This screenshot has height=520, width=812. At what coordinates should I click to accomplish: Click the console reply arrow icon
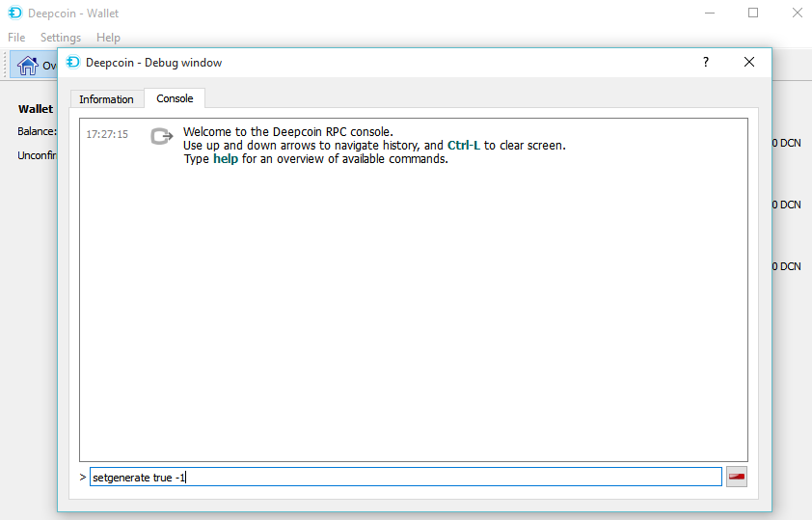pos(162,136)
